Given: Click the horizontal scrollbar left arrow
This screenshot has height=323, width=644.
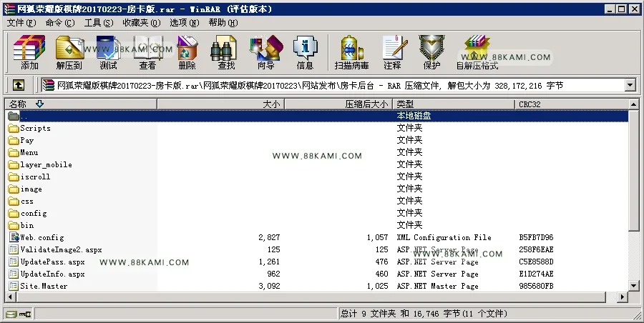Looking at the screenshot, I should tap(10, 297).
